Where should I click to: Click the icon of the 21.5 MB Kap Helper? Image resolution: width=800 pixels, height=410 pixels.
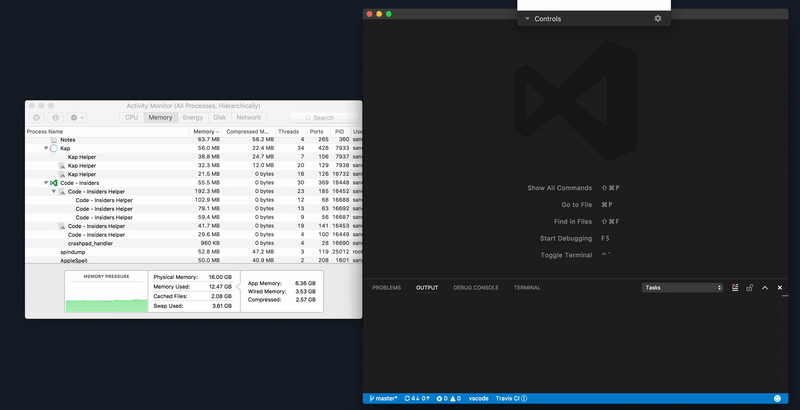coord(62,174)
